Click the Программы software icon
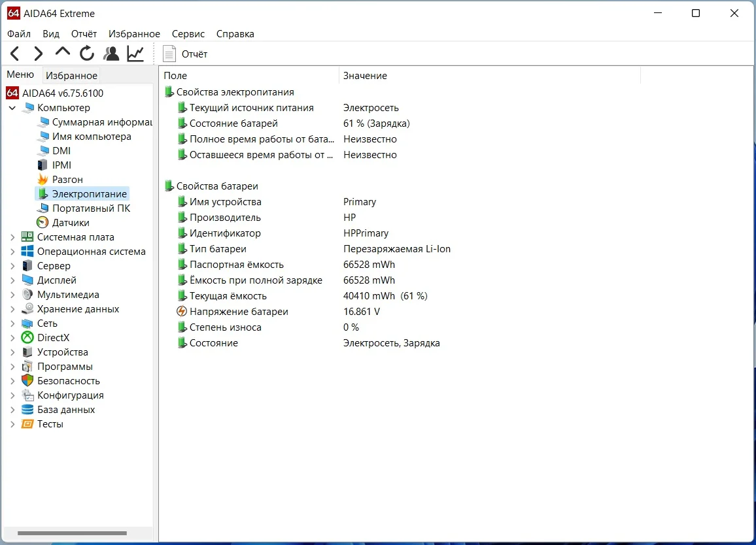The width and height of the screenshot is (756, 545). tap(27, 367)
